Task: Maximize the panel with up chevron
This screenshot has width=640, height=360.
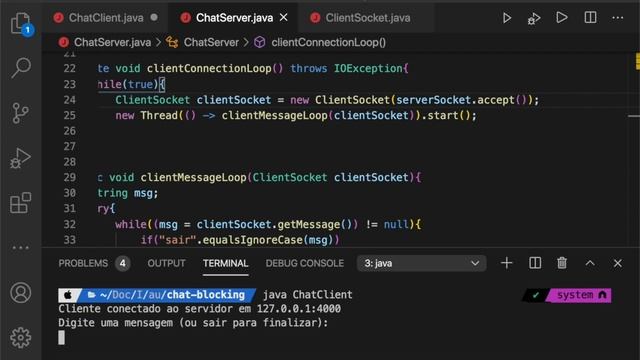Action: tap(590, 263)
